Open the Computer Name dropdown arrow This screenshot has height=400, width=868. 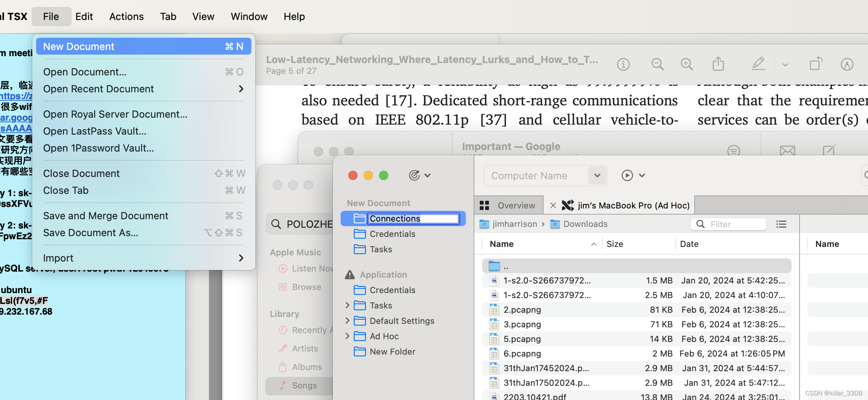(597, 175)
